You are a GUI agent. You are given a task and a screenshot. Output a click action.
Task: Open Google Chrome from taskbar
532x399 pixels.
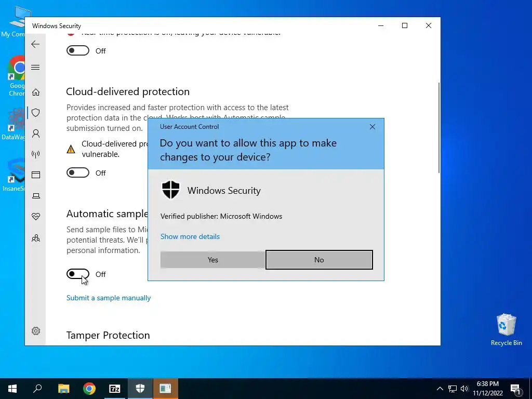coord(89,389)
